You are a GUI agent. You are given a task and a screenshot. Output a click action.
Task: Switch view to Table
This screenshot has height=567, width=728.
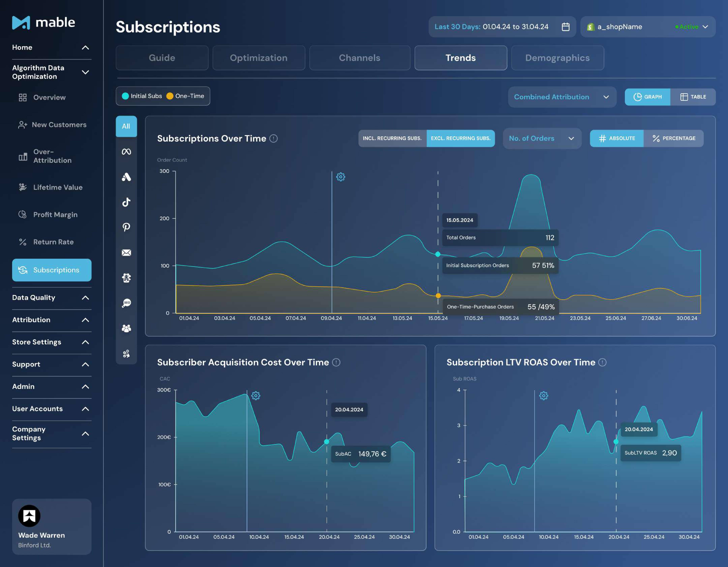click(x=693, y=97)
